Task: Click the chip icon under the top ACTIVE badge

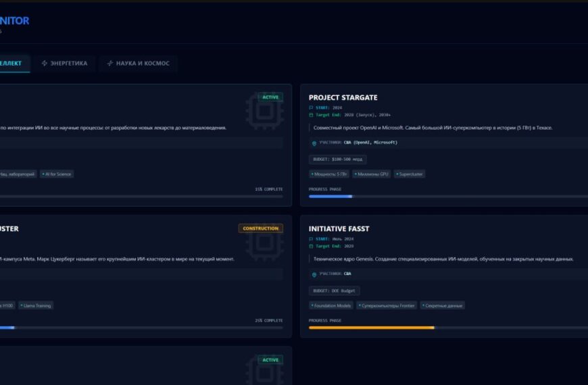Action: tap(264, 112)
